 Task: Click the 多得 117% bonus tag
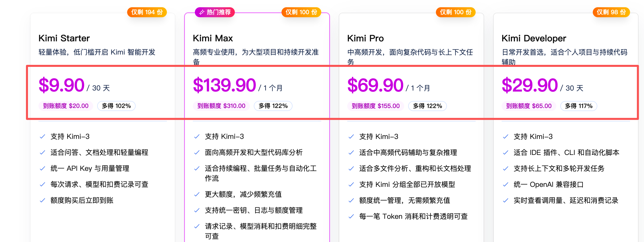click(x=579, y=106)
